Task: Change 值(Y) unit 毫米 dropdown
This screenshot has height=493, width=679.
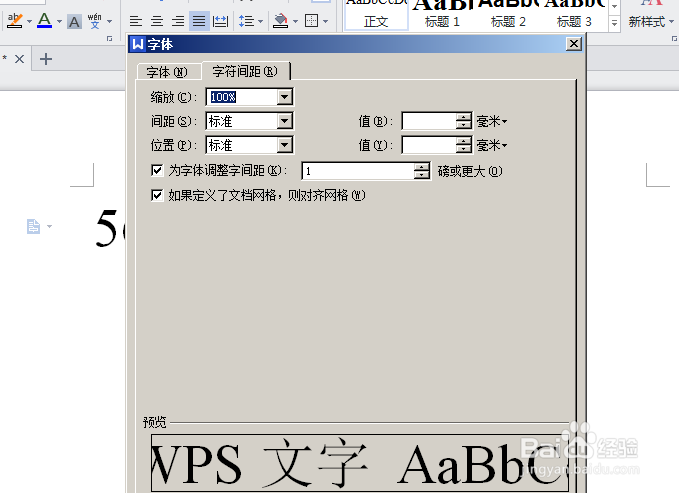Action: coord(491,146)
